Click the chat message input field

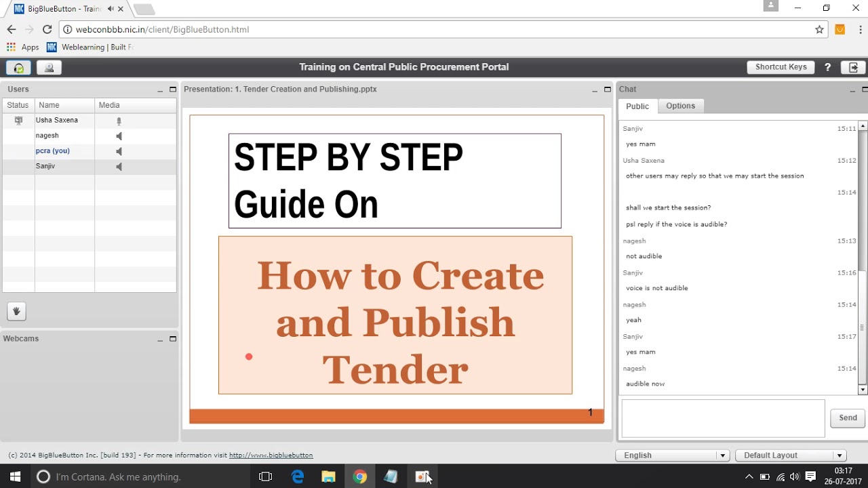click(x=723, y=418)
